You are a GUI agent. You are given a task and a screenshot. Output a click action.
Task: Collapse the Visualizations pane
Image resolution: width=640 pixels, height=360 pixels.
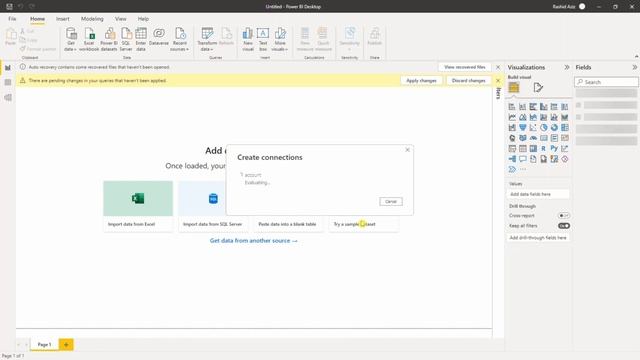(x=567, y=67)
